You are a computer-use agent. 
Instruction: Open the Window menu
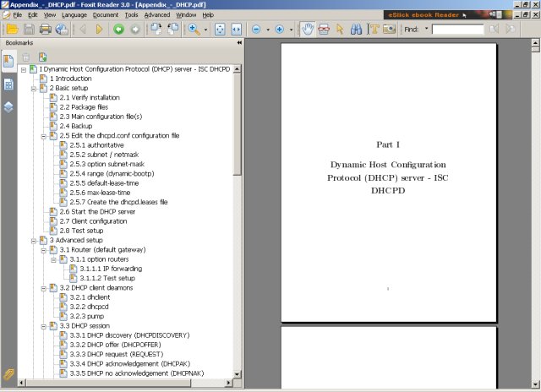click(x=186, y=15)
